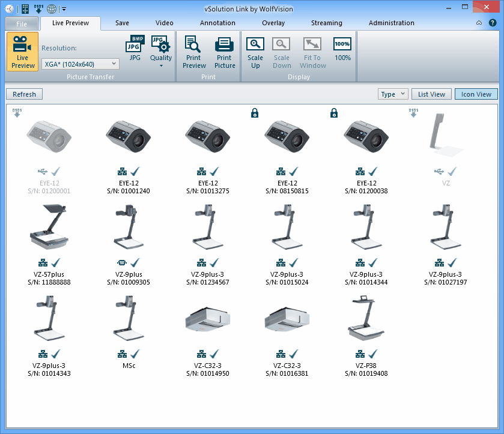The width and height of the screenshot is (504, 434).
Task: Click serial port icon of VZ-9plus S/N 01009305
Action: pos(122,263)
